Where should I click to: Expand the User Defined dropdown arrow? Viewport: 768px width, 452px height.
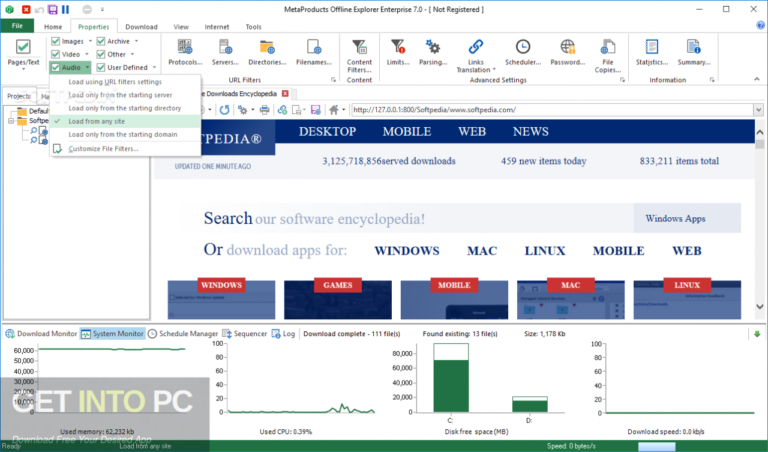point(154,68)
